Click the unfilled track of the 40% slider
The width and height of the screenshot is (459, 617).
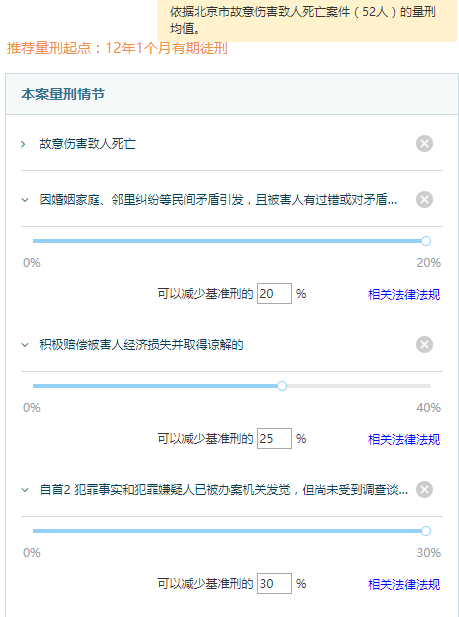coord(359,386)
